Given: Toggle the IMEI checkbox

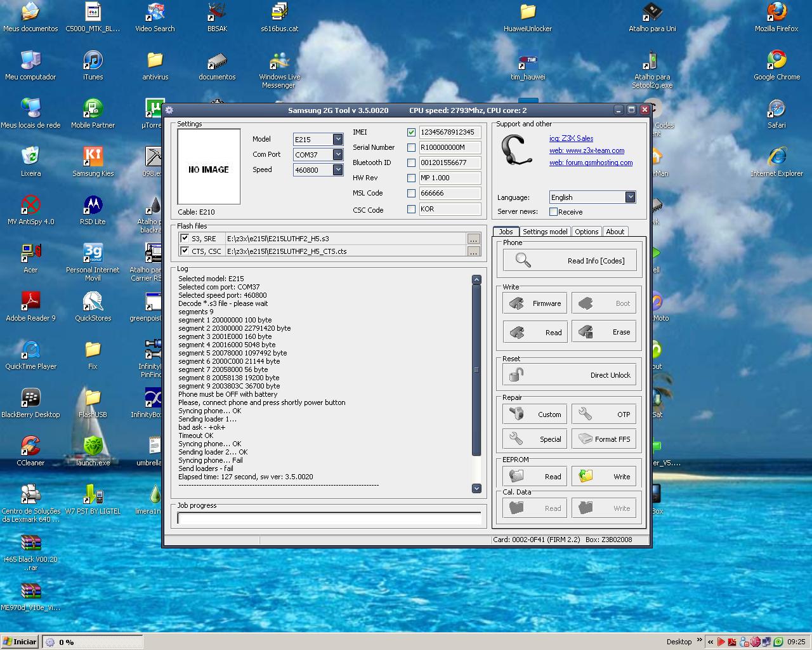Looking at the screenshot, I should coord(411,132).
